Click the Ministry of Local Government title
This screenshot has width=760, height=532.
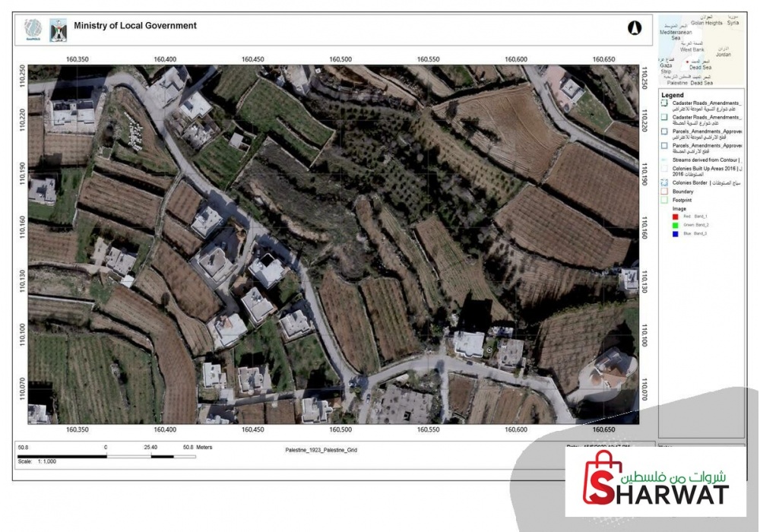click(135, 26)
